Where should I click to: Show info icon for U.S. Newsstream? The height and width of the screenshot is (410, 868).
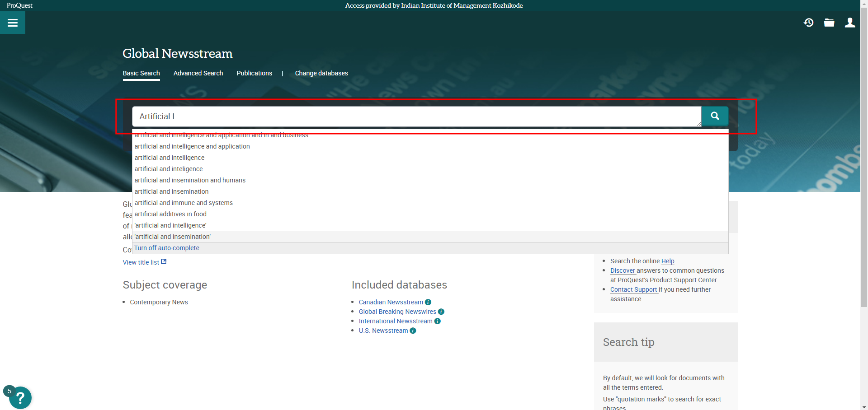[x=413, y=331]
